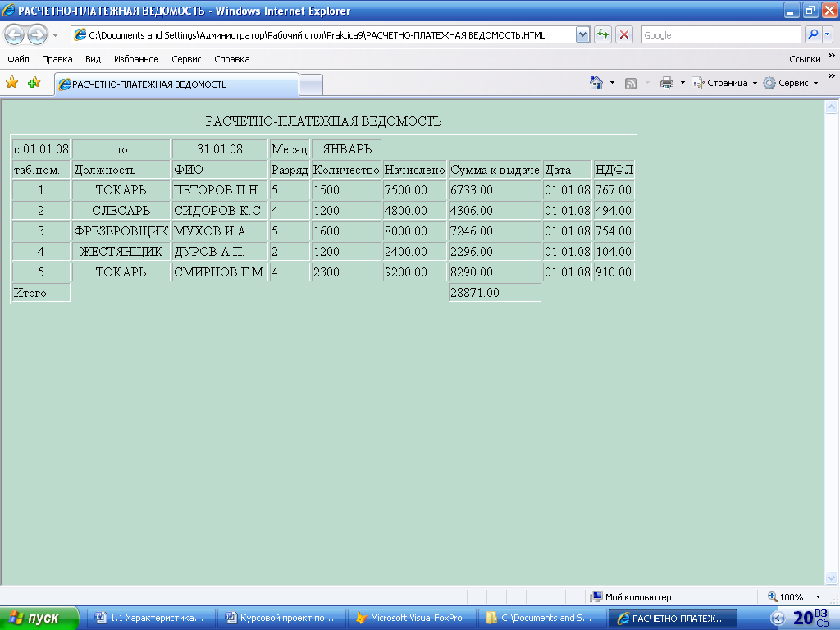840x630 pixels.
Task: Open the Сервис menu in menu bar
Action: point(186,59)
